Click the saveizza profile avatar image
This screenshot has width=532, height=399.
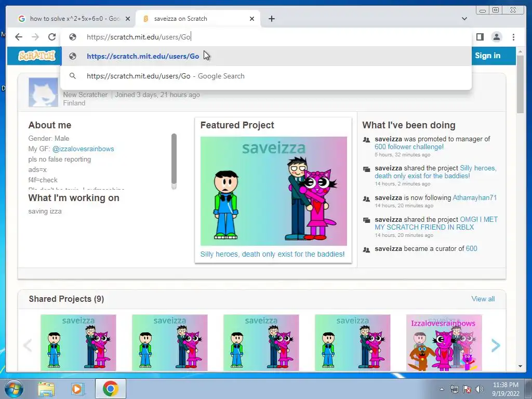point(43,92)
